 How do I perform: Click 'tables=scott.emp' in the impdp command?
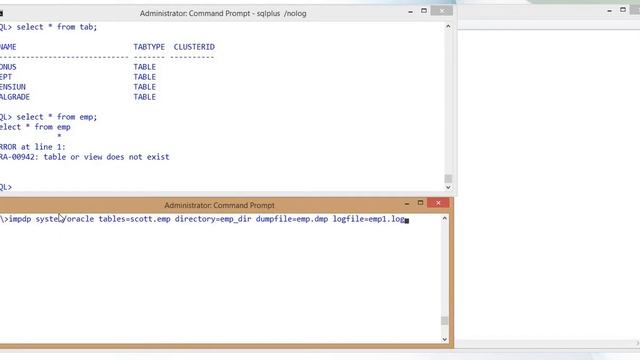click(x=134, y=219)
